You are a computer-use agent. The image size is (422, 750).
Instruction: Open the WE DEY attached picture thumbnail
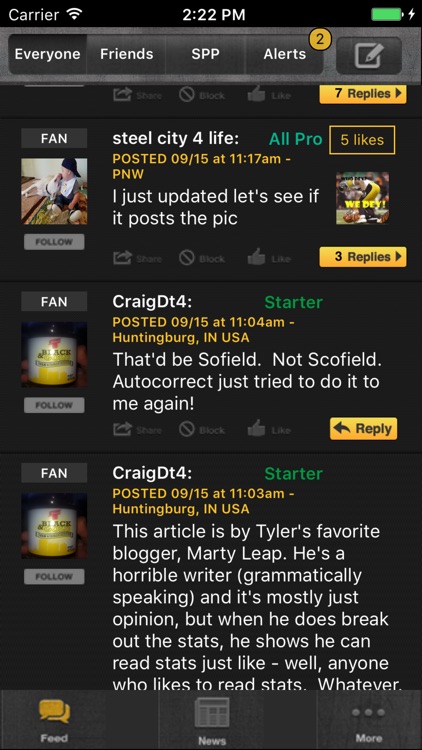click(362, 198)
